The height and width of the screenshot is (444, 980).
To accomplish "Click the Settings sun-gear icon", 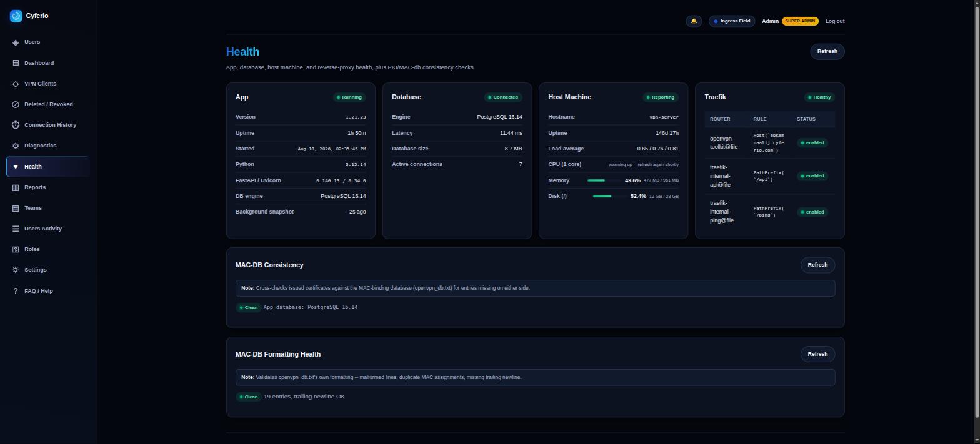I will (16, 270).
